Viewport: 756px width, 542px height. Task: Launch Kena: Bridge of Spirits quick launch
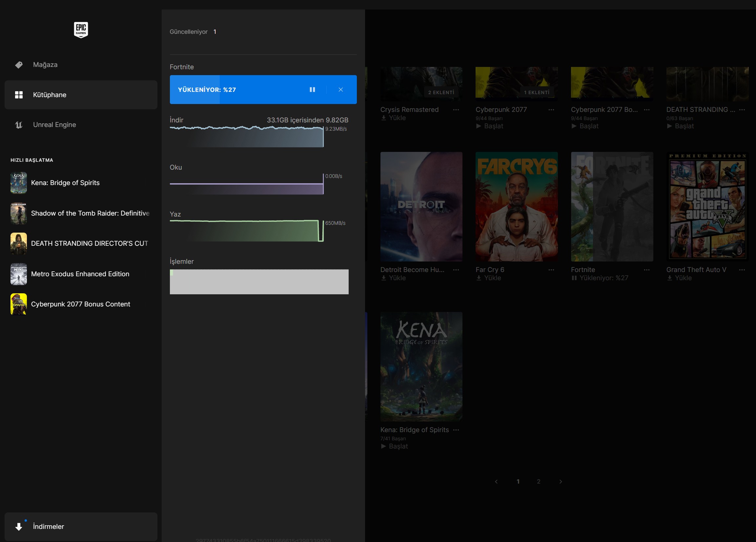[81, 183]
